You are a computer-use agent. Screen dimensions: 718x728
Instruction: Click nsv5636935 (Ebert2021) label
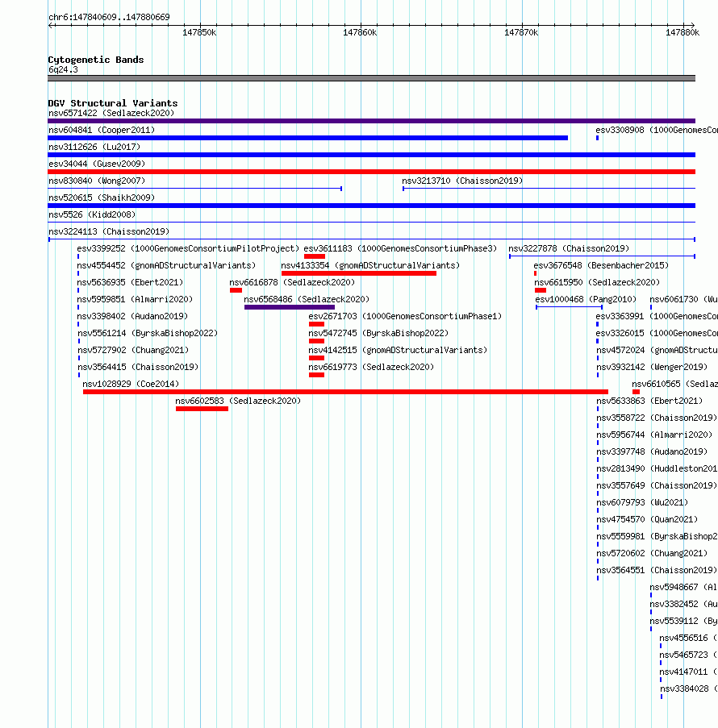(x=130, y=282)
